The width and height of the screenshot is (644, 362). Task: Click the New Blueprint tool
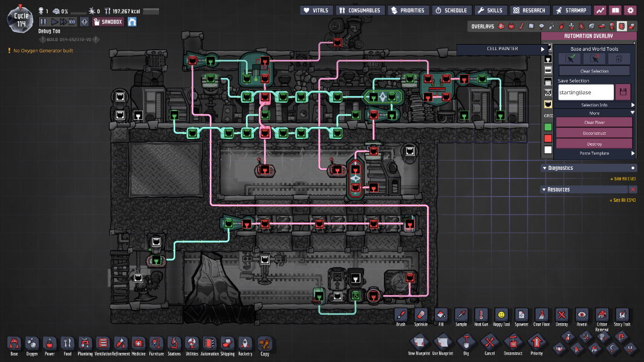click(419, 342)
